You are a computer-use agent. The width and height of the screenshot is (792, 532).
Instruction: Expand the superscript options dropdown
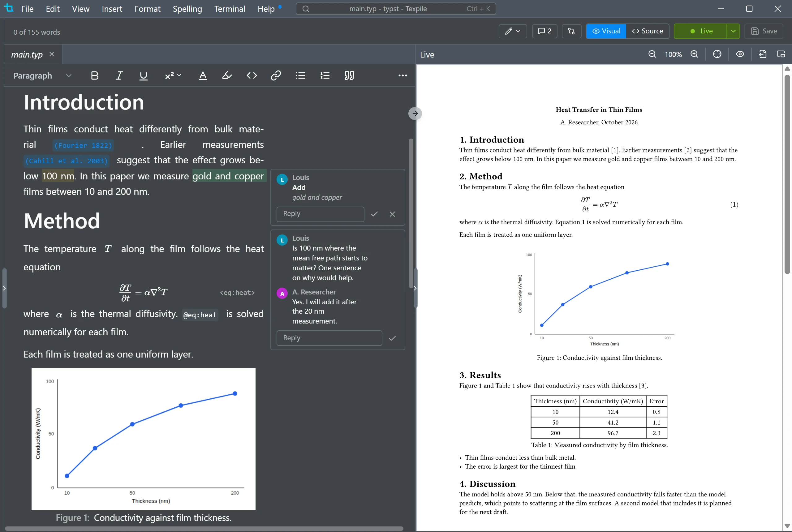click(x=173, y=75)
